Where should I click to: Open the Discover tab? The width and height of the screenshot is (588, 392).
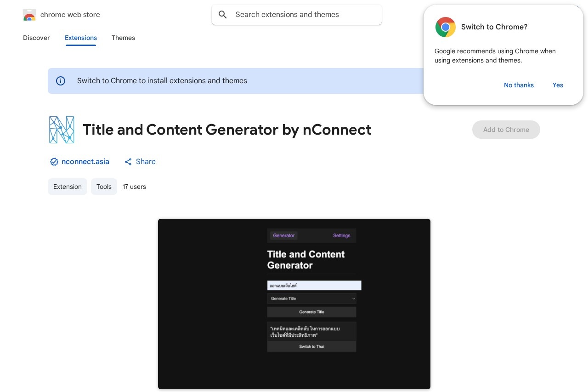36,38
